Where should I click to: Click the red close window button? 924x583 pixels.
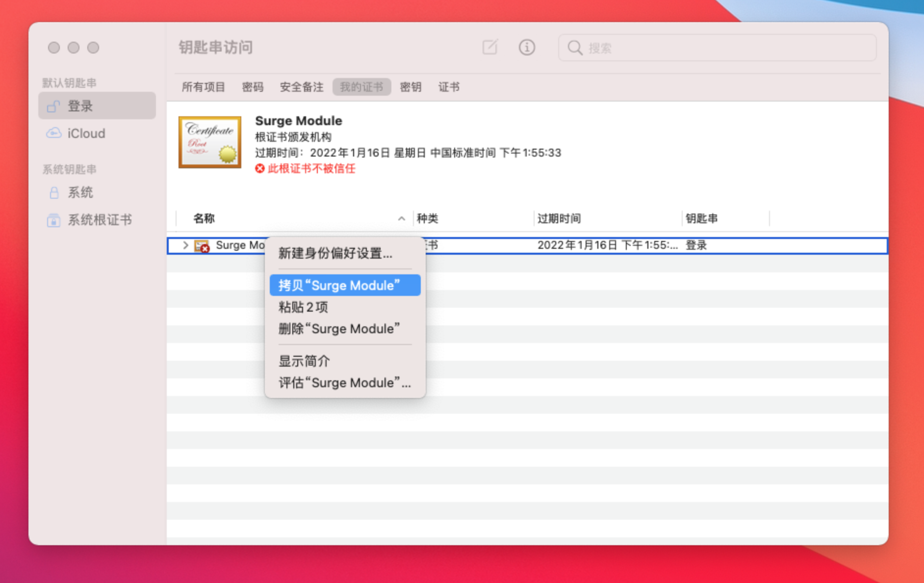click(x=54, y=48)
